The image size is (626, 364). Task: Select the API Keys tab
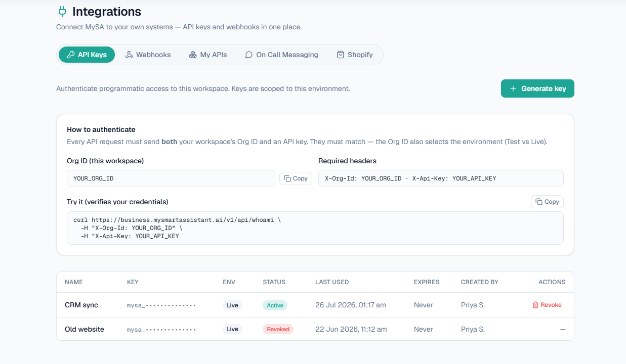[87, 55]
